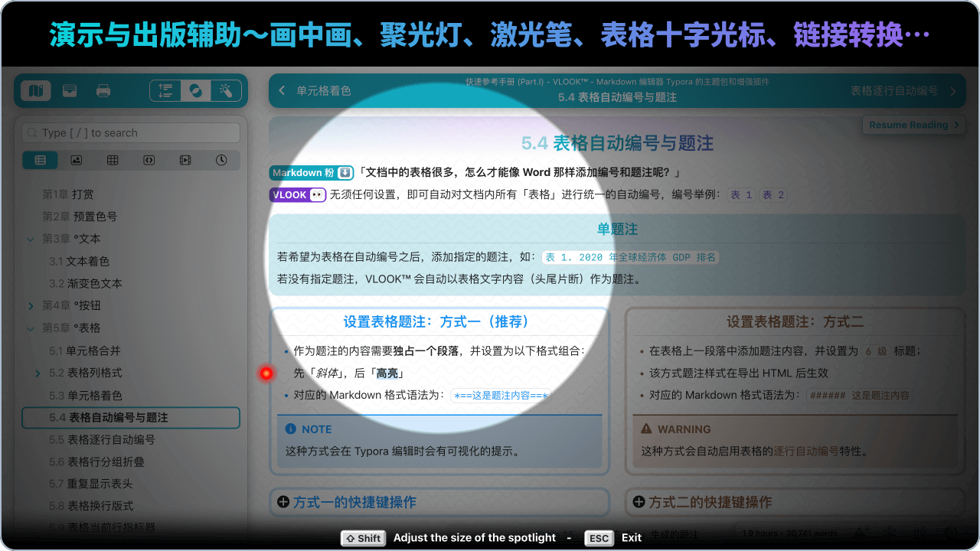This screenshot has width=980, height=551.
Task: Expand 方式二的快捷键操作 plus icon
Action: click(639, 502)
